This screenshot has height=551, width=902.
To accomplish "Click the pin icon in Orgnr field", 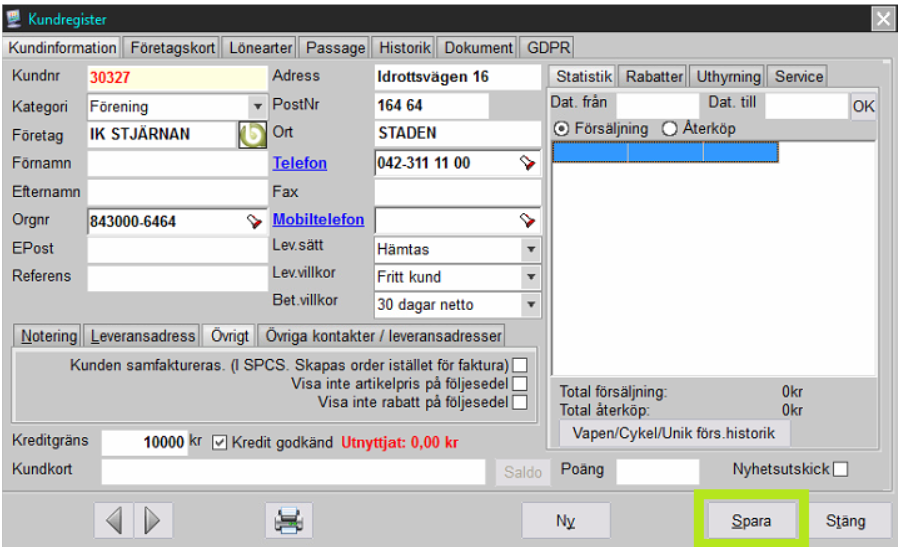I will point(253,221).
